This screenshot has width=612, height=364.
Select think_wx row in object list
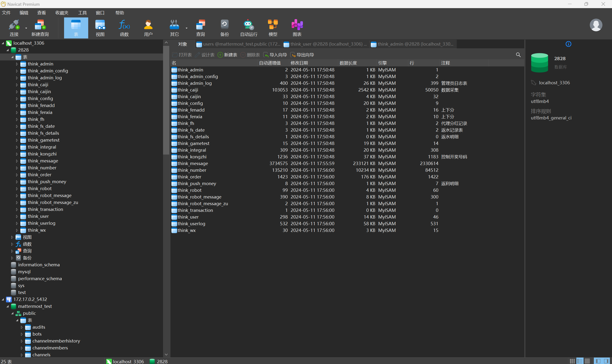347,230
